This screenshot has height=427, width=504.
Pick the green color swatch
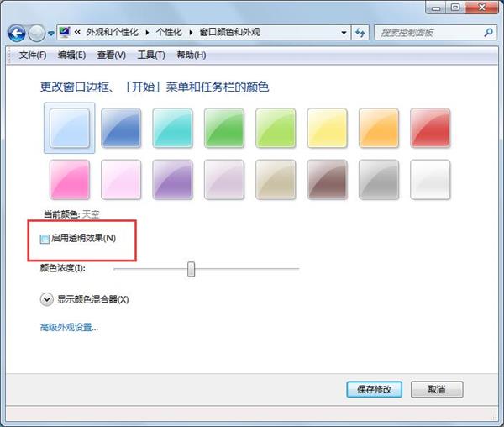point(224,128)
